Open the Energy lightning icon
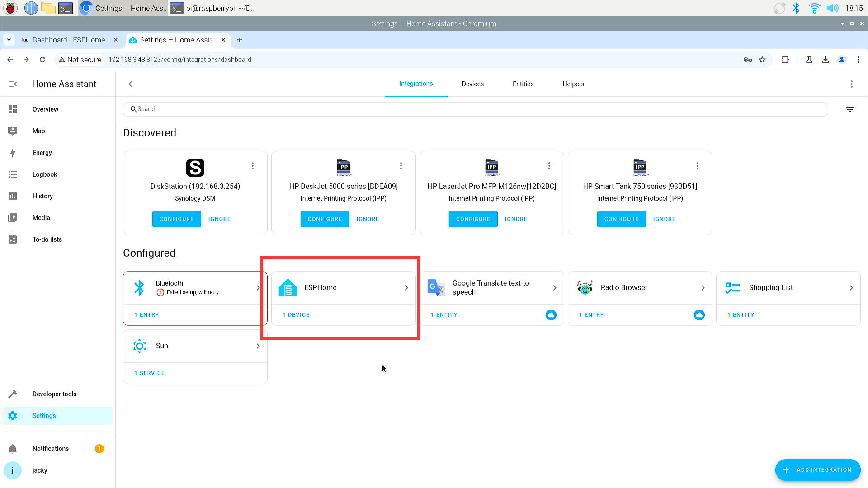The width and height of the screenshot is (868, 488). pos(13,153)
